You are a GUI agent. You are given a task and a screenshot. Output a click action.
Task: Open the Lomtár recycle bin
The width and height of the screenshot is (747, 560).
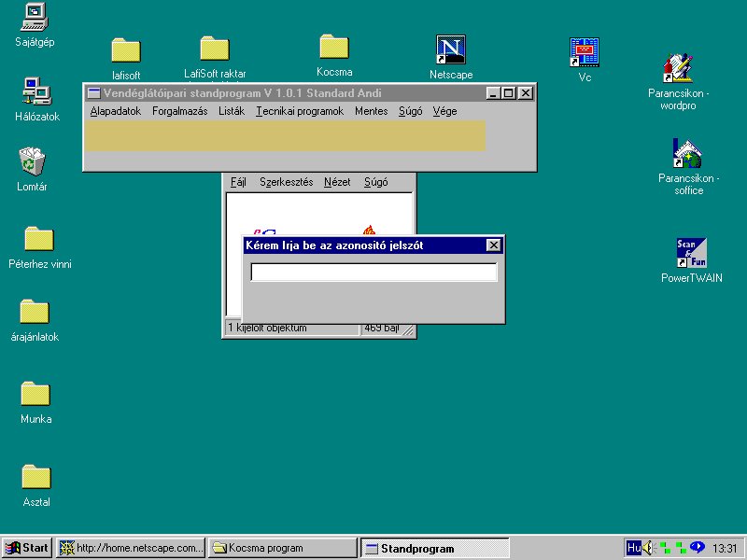[x=33, y=161]
